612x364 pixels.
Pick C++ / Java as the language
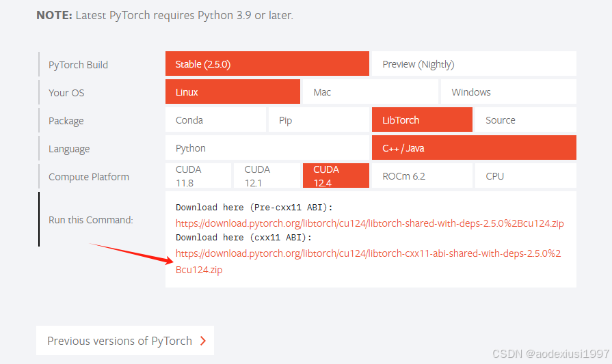pyautogui.click(x=474, y=148)
